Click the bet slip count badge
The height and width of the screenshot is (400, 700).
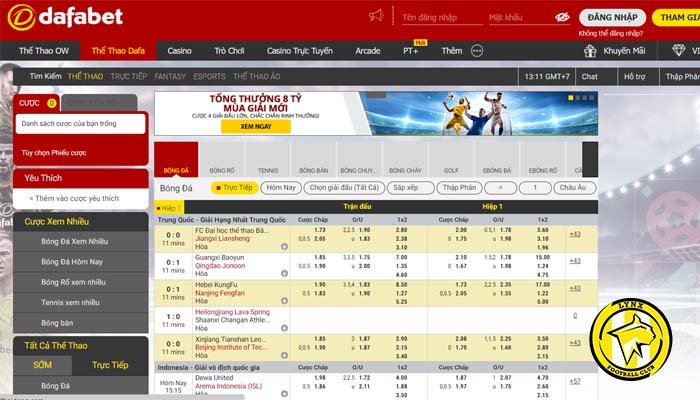[52, 103]
